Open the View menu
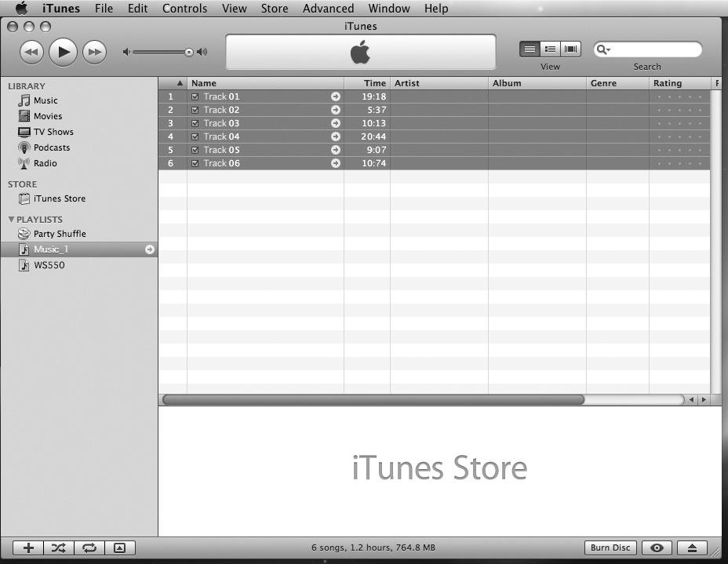Image resolution: width=728 pixels, height=564 pixels. click(235, 9)
